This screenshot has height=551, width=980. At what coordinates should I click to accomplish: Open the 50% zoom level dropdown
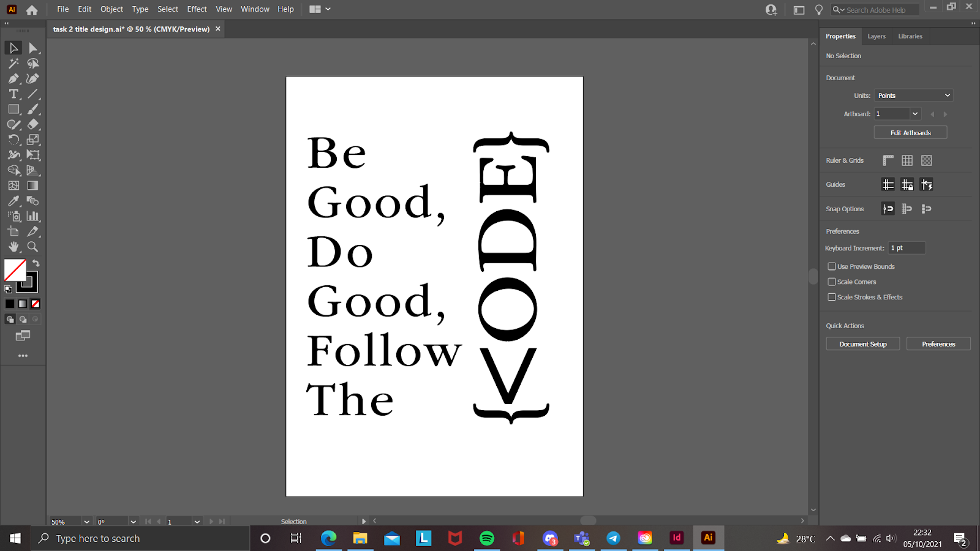tap(86, 522)
